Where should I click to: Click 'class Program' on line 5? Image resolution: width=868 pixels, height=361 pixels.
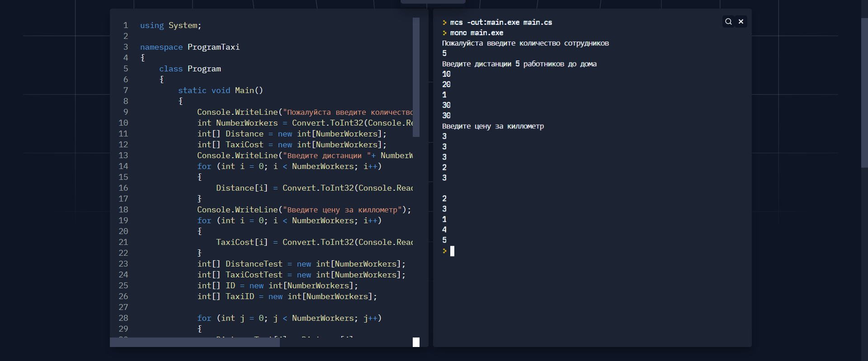pos(190,69)
